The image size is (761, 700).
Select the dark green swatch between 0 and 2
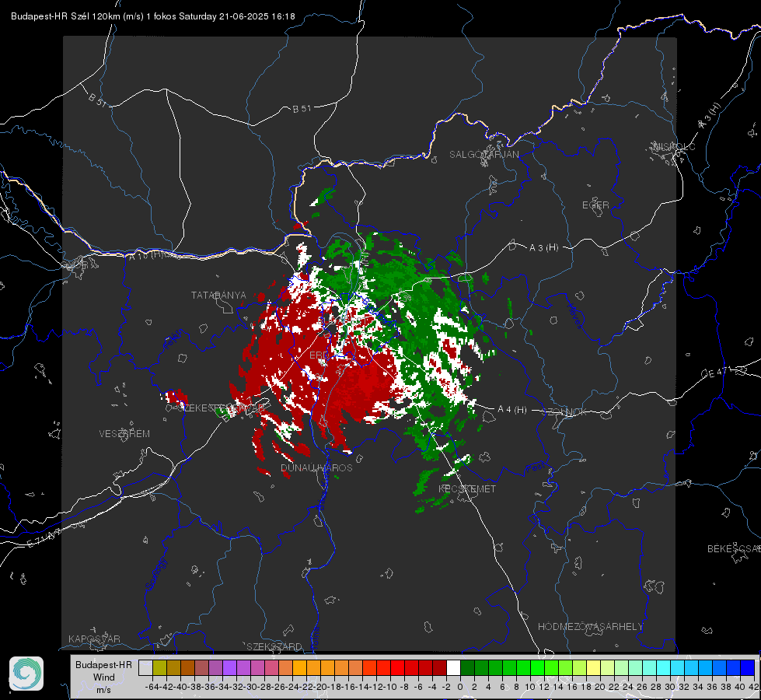467,667
